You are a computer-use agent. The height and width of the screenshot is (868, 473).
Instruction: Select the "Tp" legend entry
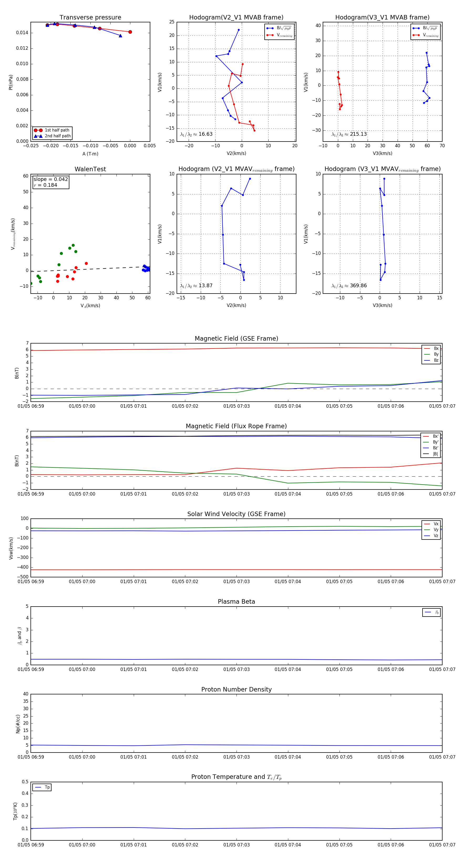pos(42,788)
